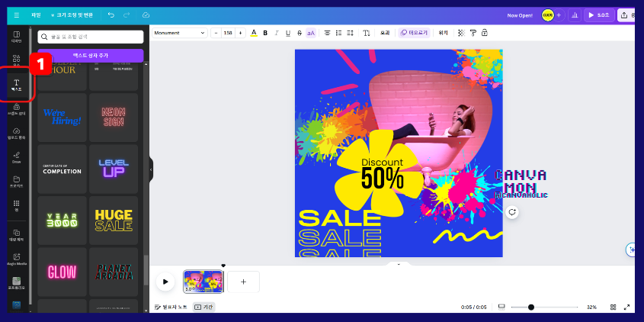Open the Magic Media sidebar app
Image resolution: width=644 pixels, height=322 pixels.
point(17,259)
